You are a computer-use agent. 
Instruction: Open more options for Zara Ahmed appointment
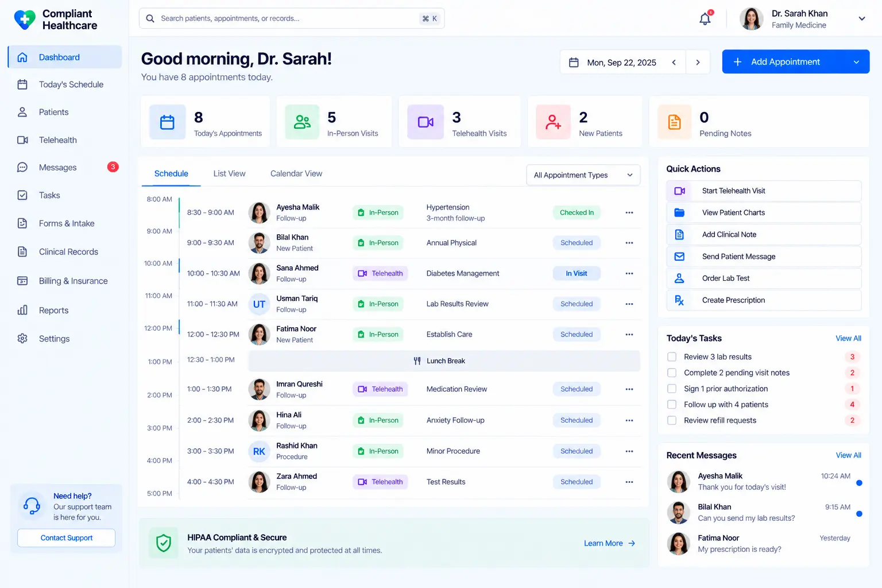[629, 482]
